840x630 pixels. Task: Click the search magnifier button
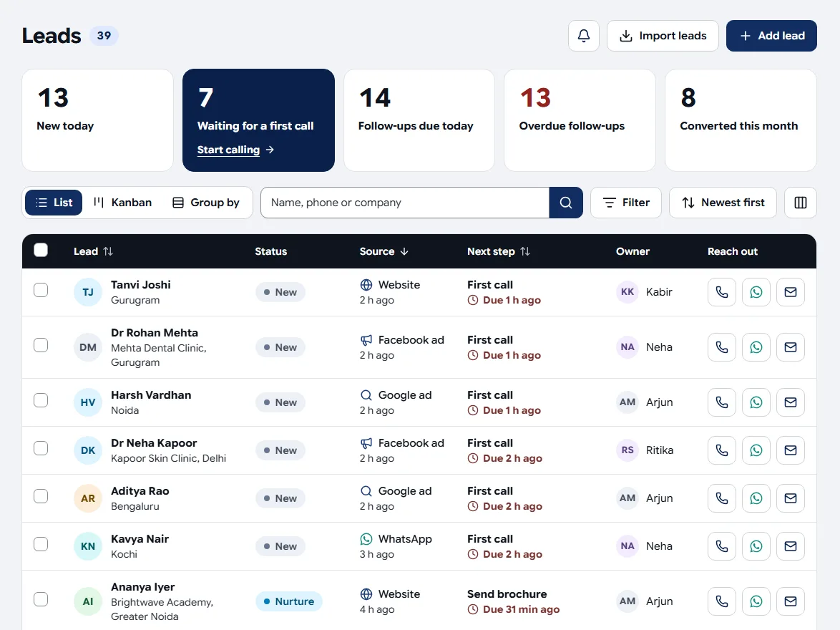(566, 203)
